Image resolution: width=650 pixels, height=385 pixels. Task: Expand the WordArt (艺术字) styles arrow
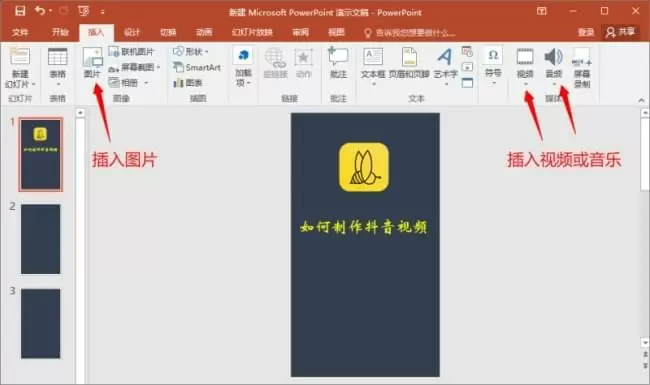click(446, 84)
